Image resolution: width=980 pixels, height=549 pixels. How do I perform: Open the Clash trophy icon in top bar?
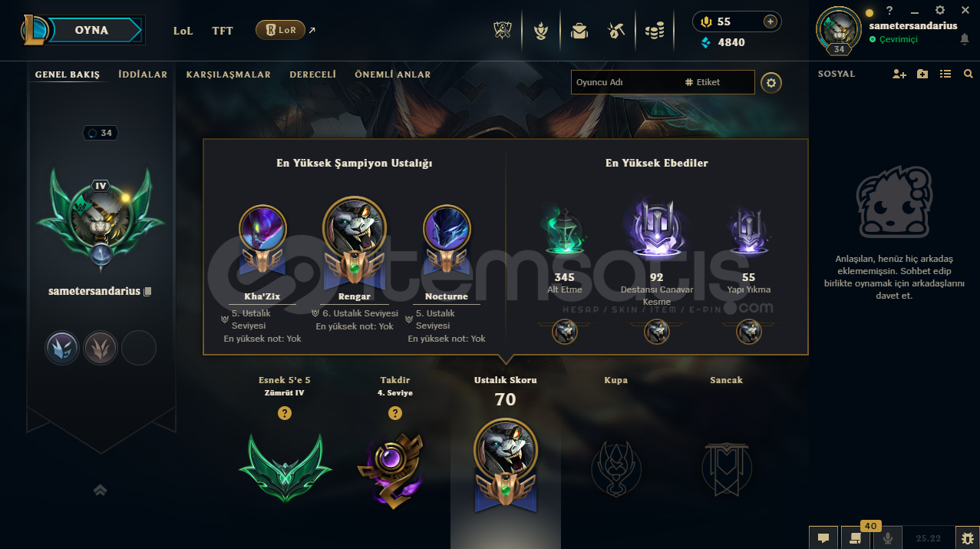pos(503,31)
